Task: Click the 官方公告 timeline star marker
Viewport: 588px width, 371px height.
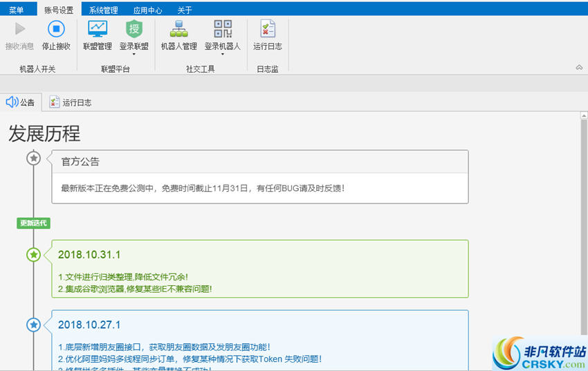Action: [x=34, y=159]
